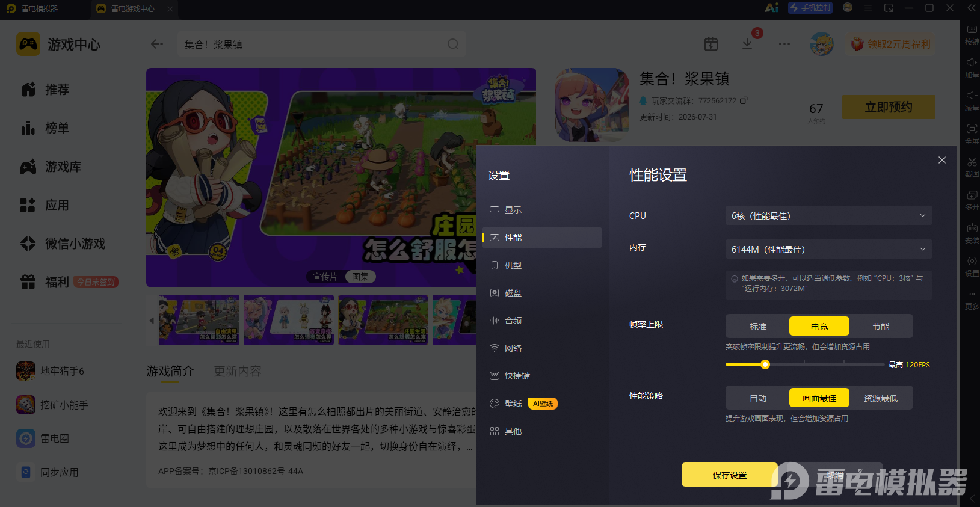Image resolution: width=980 pixels, height=507 pixels.
Task: Switch to the 游戏简介 tab
Action: coord(170,371)
